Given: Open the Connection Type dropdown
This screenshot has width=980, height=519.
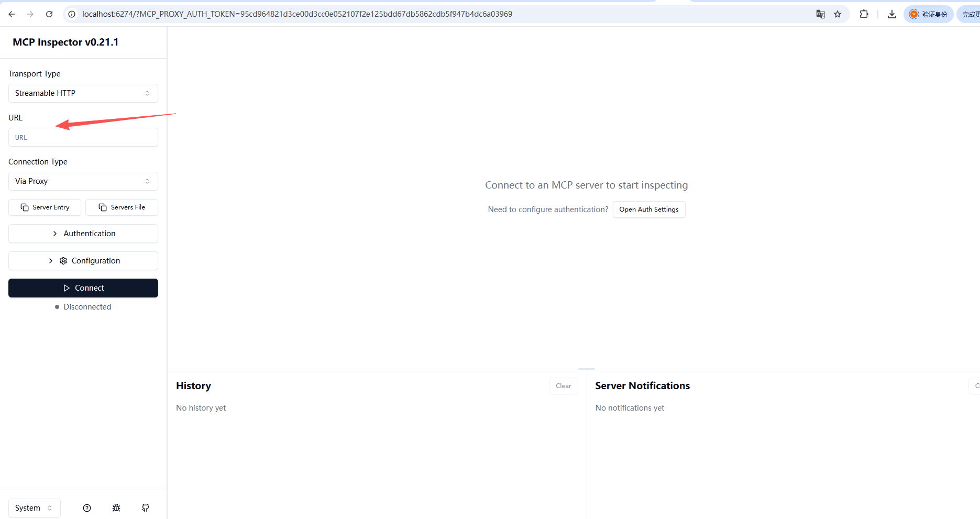Looking at the screenshot, I should [x=83, y=181].
